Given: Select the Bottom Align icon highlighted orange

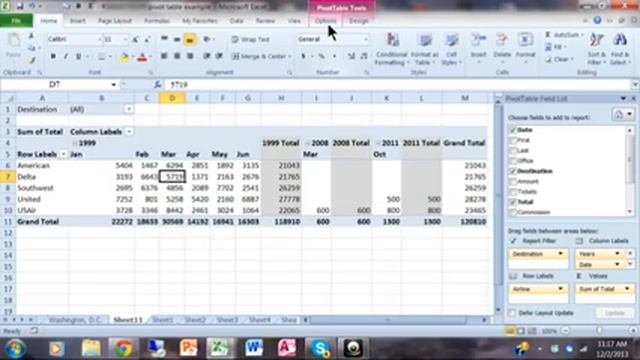Looking at the screenshot, I should [189, 40].
